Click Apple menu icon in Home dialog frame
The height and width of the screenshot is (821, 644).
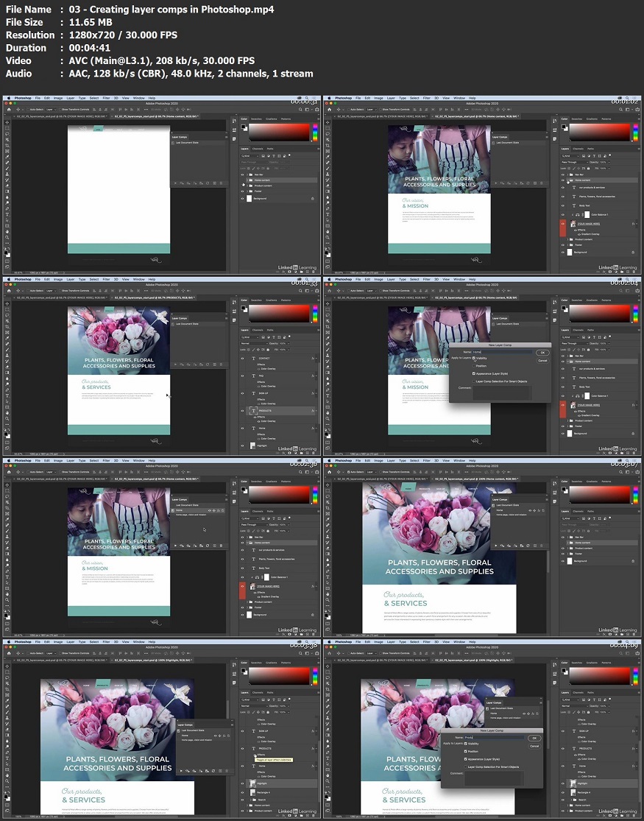click(x=329, y=279)
